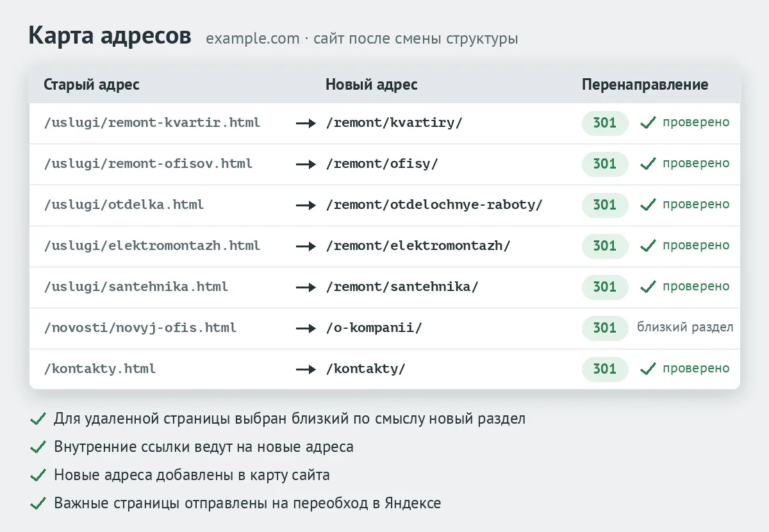Click the checkmark beside 'Внутренние ссылки ведут на новые адреса'
Screen dimensions: 769x532
(38, 447)
